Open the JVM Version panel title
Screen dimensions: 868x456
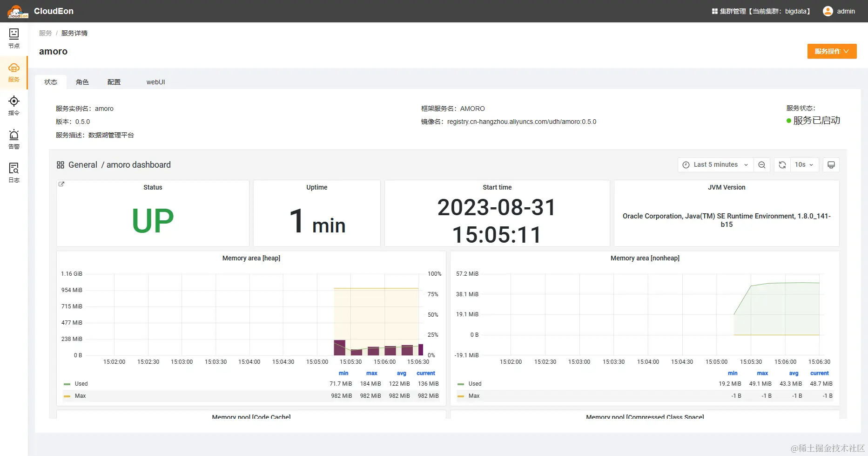727,187
